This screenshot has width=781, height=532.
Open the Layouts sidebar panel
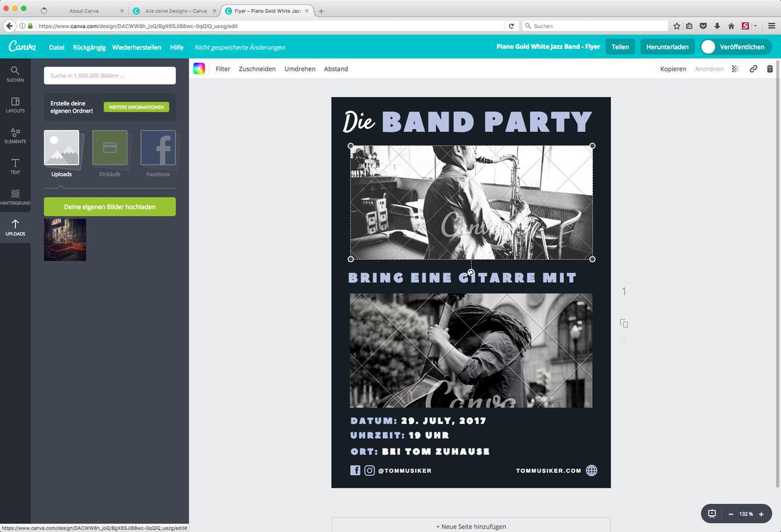[15, 105]
